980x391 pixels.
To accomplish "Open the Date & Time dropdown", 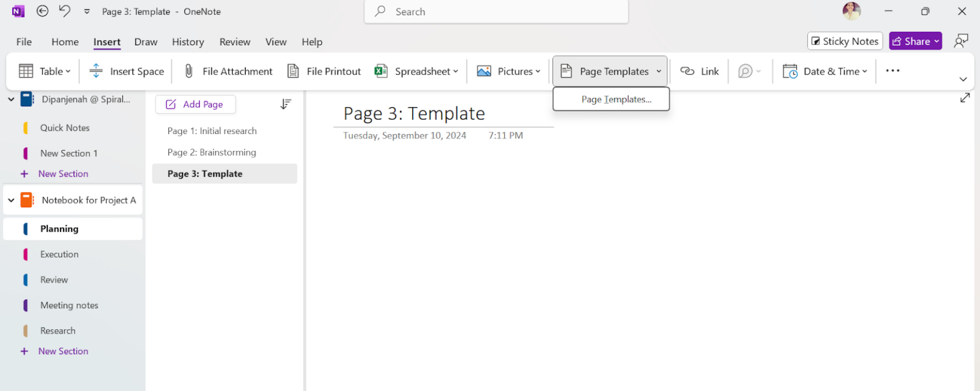I will 824,71.
